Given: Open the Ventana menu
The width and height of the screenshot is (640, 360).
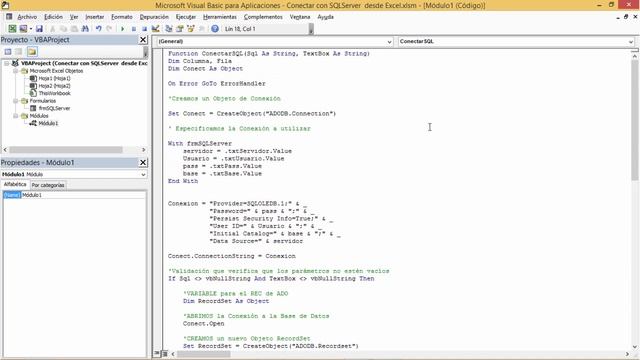Looking at the screenshot, I should coord(300,17).
